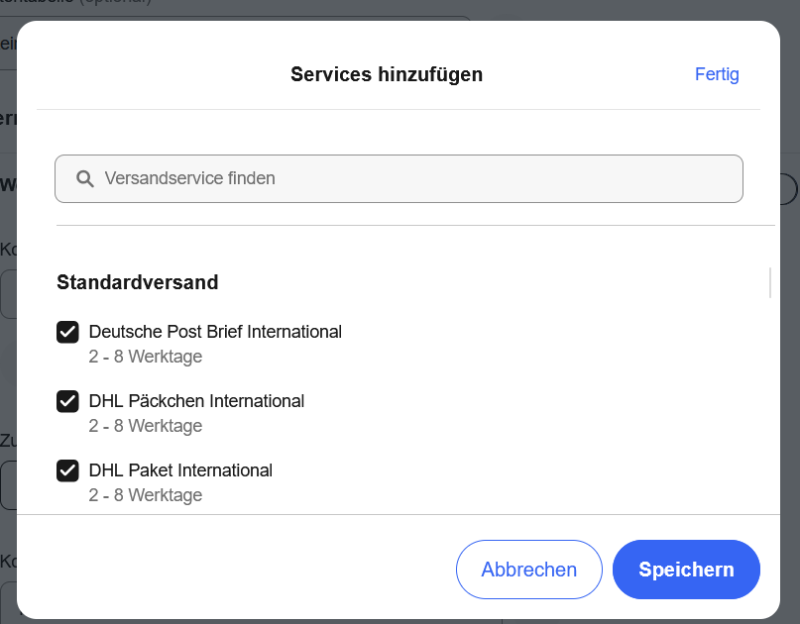
Task: Click the Standardversand section heading
Action: 137,282
